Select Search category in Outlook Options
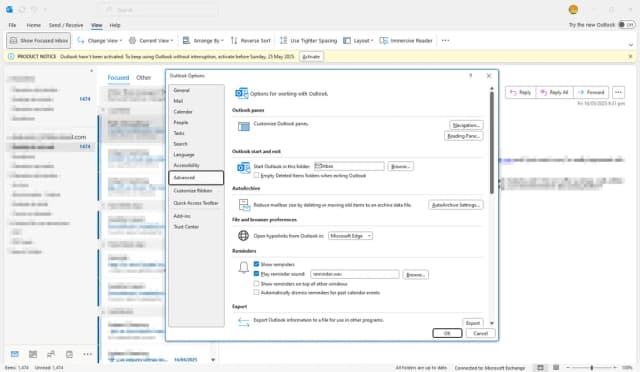The image size is (640, 372). click(x=196, y=144)
